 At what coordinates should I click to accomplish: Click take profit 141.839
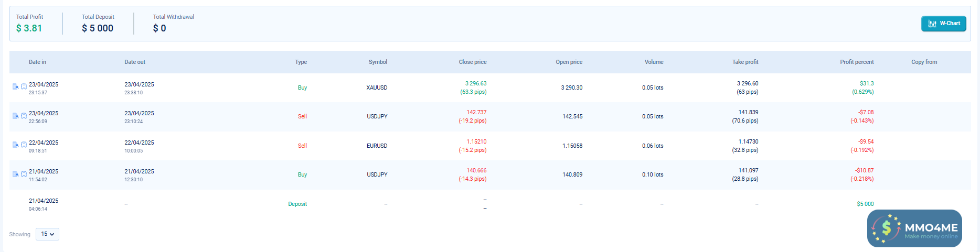pyautogui.click(x=748, y=112)
